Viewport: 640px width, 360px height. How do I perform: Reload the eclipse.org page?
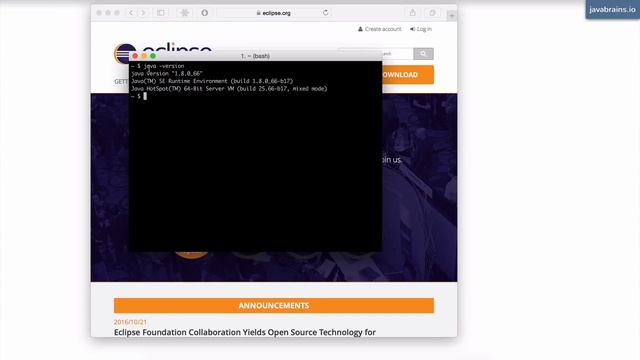click(x=325, y=13)
